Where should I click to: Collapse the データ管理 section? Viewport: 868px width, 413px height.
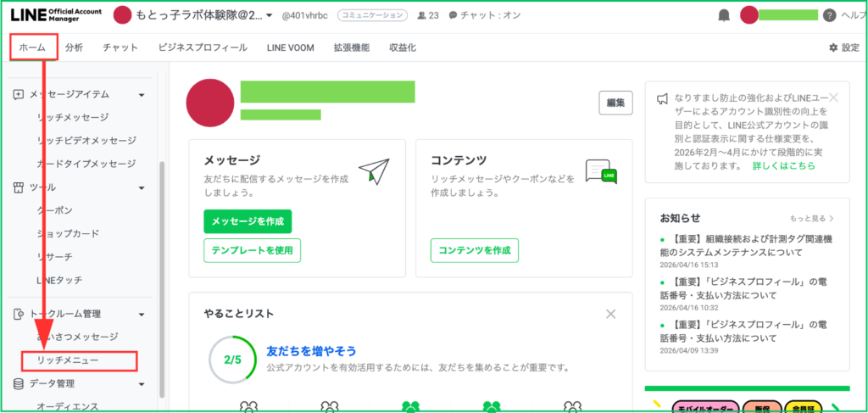coord(142,383)
